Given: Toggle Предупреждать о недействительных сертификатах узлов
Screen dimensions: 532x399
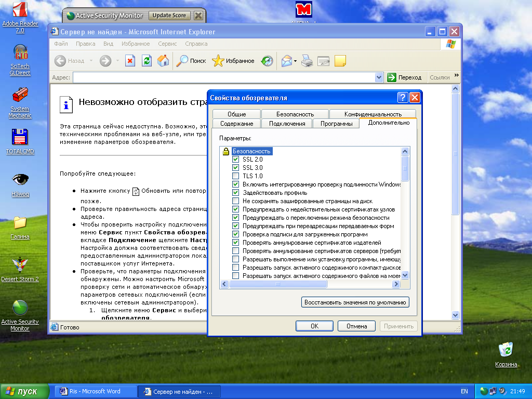Looking at the screenshot, I should (x=235, y=209).
